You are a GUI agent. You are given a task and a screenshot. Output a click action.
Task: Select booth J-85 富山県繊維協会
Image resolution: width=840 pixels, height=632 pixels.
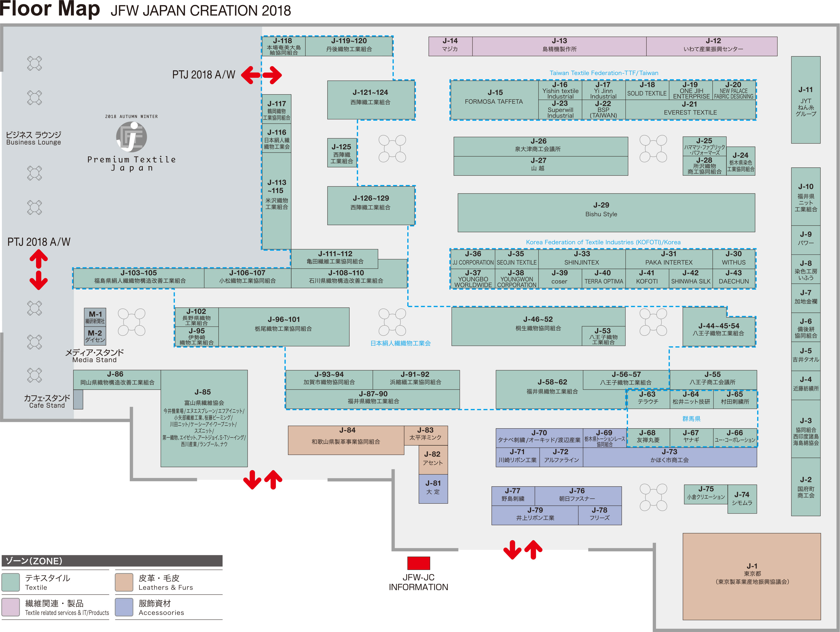click(204, 419)
